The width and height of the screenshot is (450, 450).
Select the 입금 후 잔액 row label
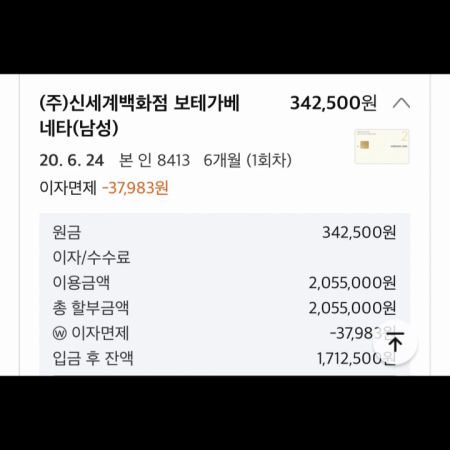pyautogui.click(x=93, y=358)
